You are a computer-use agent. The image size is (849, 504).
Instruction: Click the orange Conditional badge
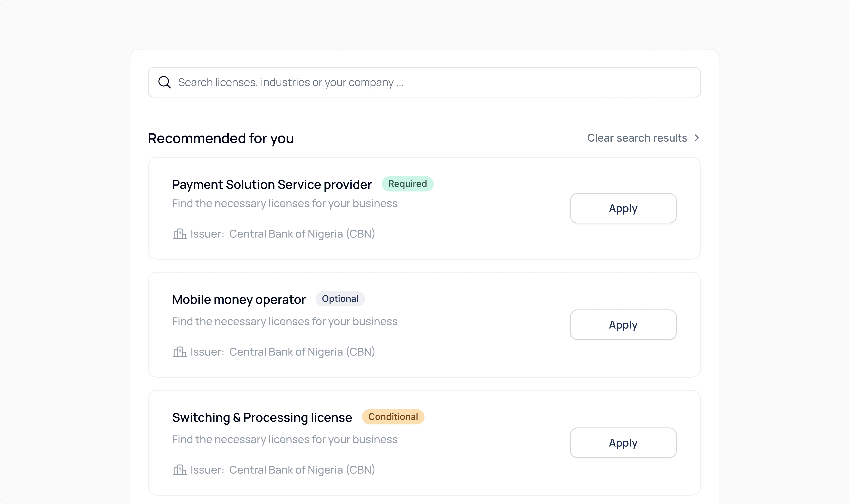click(x=393, y=417)
